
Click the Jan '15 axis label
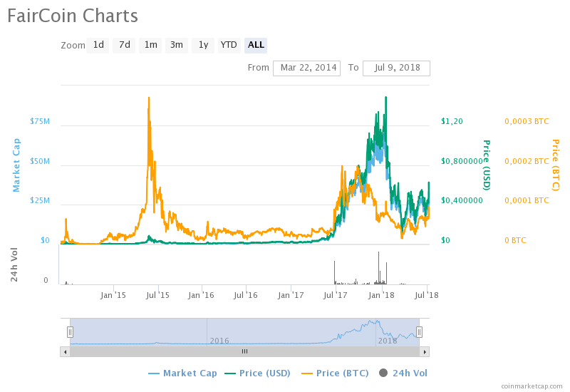pos(113,295)
